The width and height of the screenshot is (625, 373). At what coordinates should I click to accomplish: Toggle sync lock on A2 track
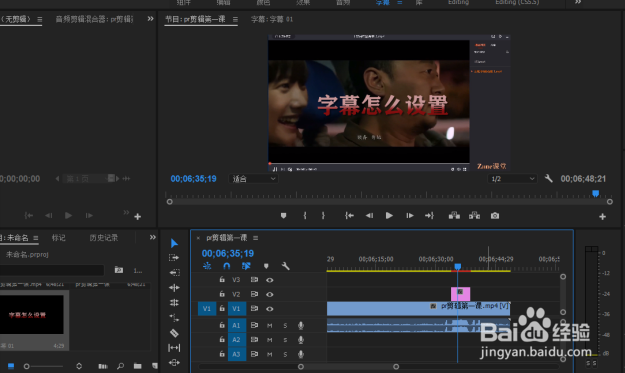(x=254, y=340)
